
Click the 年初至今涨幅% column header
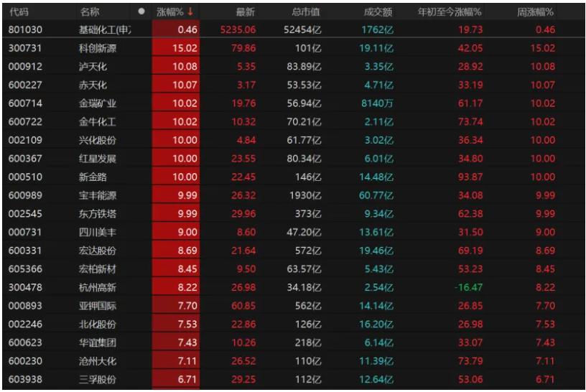point(450,12)
